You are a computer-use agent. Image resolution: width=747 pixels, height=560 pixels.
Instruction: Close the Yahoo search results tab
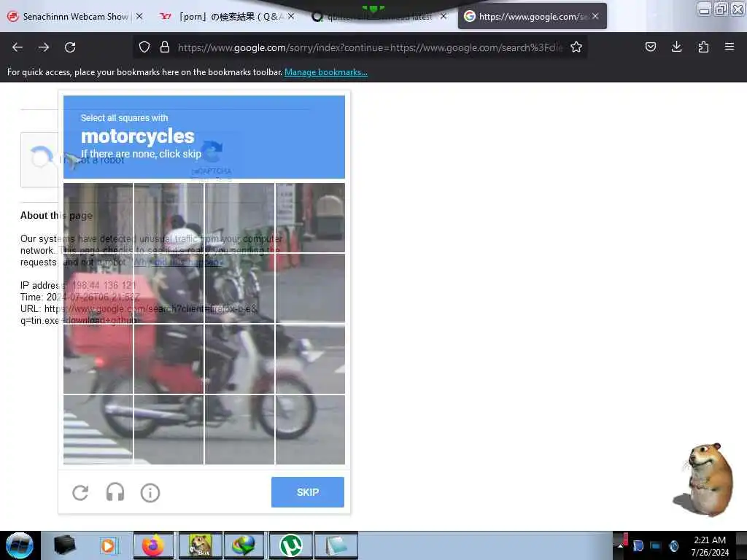291,16
